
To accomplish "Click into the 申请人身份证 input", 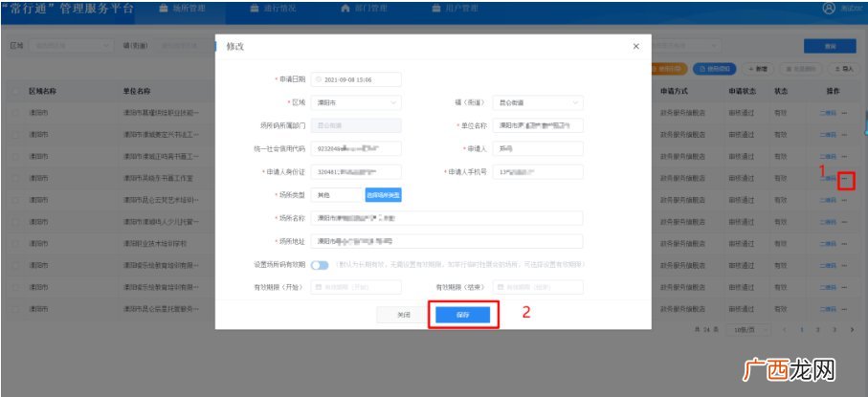I will tap(356, 172).
